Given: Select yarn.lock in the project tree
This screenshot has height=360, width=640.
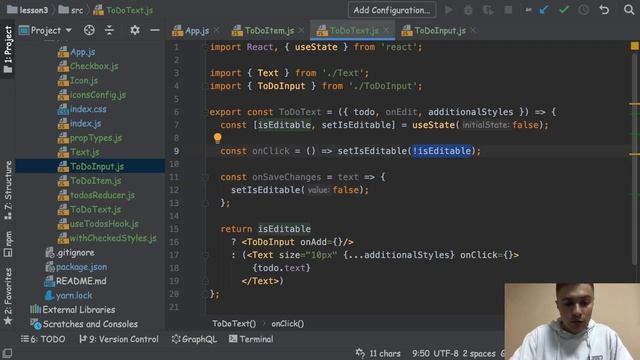Looking at the screenshot, I should click(x=69, y=295).
